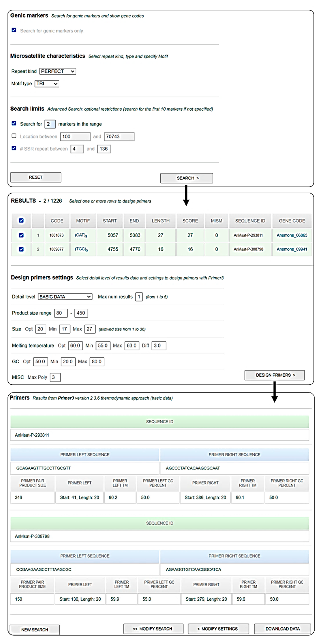This screenshot has height=644, width=320.
Task: Click DOWNLOAD DATA button
Action: [x=282, y=628]
